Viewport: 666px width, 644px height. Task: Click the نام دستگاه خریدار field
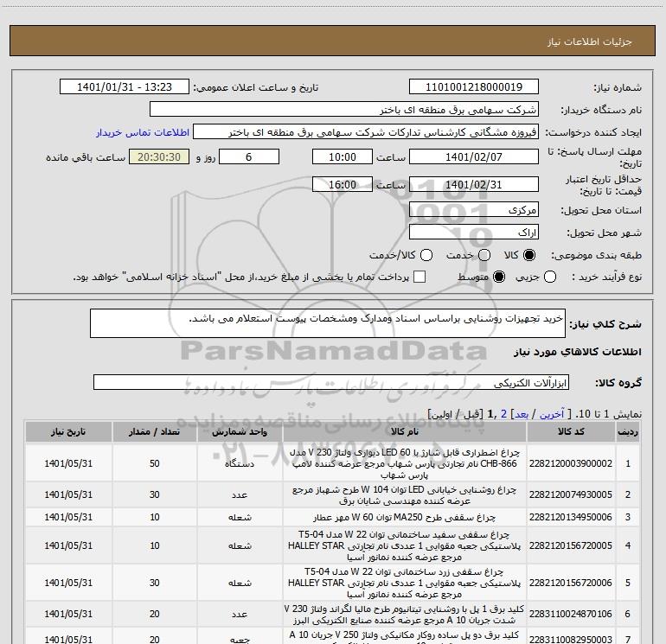[x=344, y=109]
